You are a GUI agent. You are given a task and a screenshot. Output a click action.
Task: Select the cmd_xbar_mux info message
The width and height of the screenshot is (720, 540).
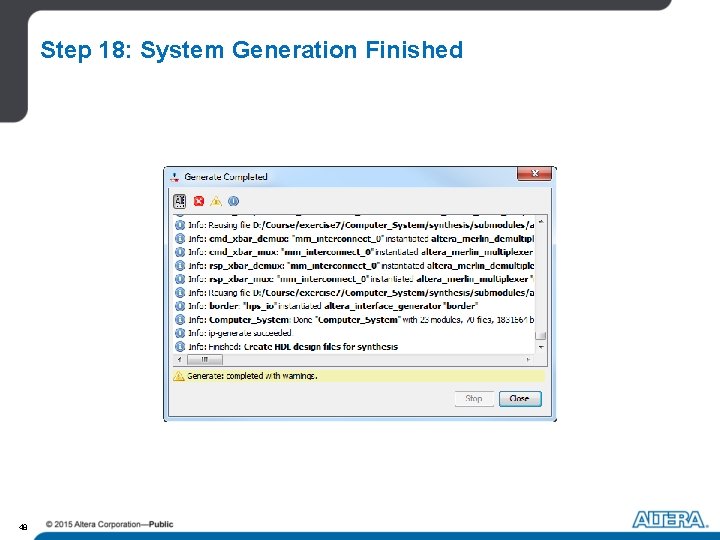[x=354, y=252]
